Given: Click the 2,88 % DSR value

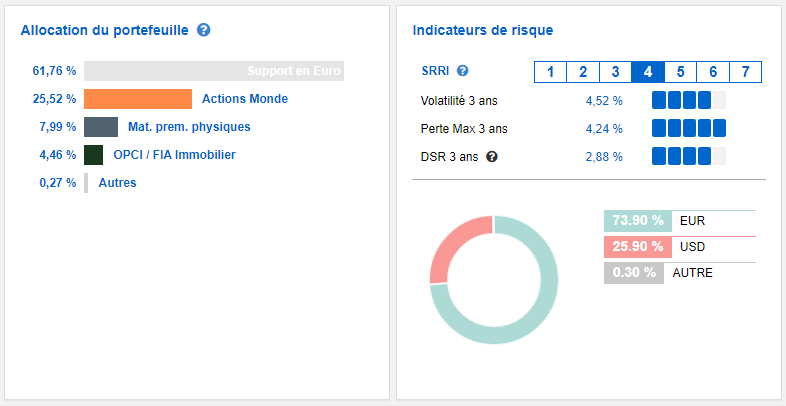Looking at the screenshot, I should click(x=604, y=157).
